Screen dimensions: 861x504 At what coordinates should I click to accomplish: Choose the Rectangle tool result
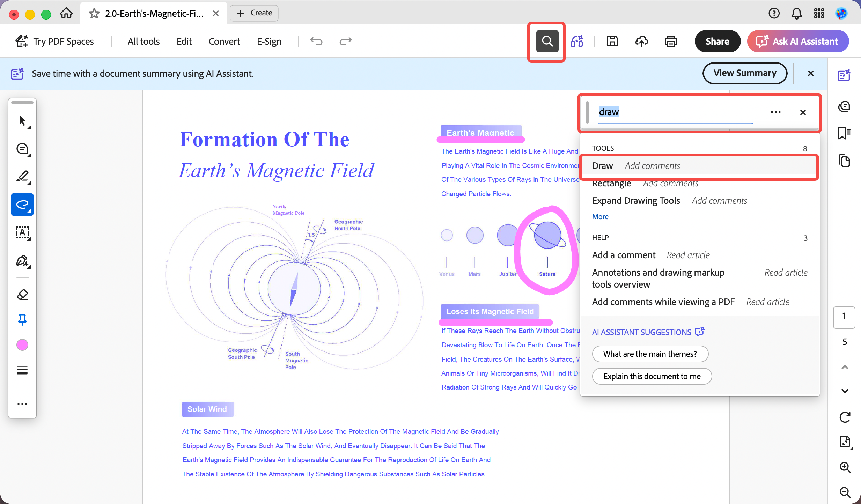[x=699, y=184]
